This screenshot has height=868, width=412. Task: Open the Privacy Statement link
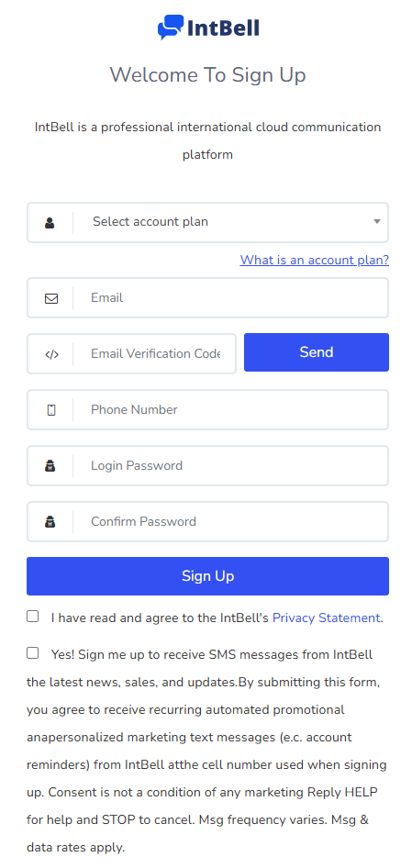pos(326,618)
